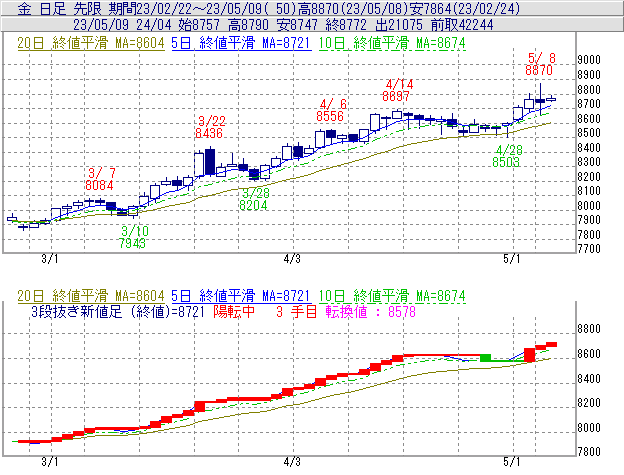Click the 陽転中 status text
This screenshot has width=624, height=475.
tap(234, 311)
